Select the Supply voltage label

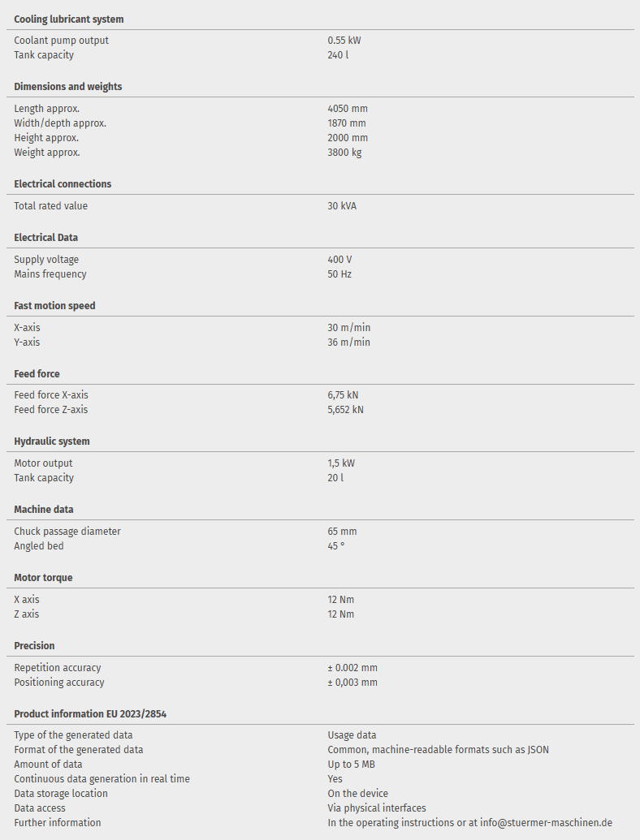[46, 260]
